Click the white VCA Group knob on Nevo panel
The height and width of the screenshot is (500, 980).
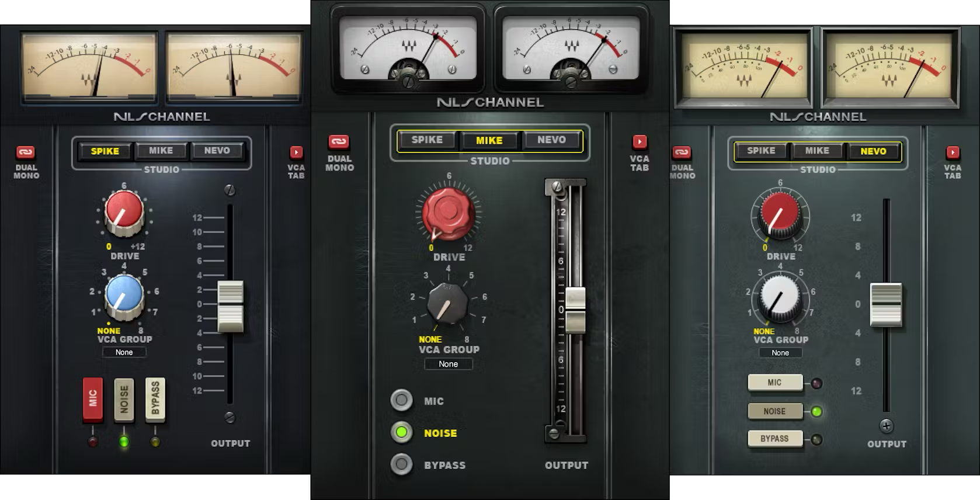tap(780, 298)
